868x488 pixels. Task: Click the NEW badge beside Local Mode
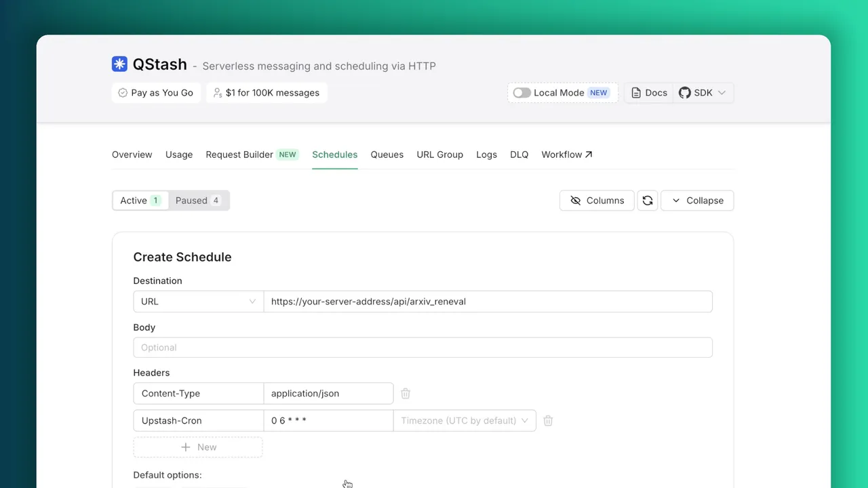pos(598,93)
